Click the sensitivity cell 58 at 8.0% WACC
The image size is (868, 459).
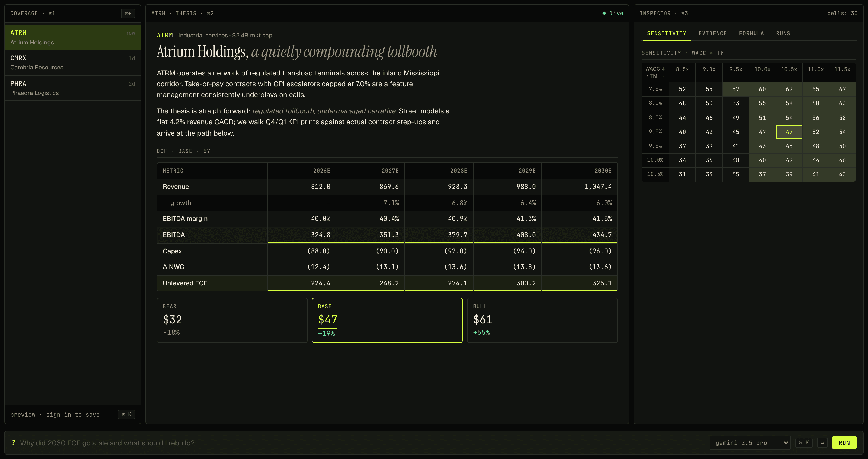point(789,103)
